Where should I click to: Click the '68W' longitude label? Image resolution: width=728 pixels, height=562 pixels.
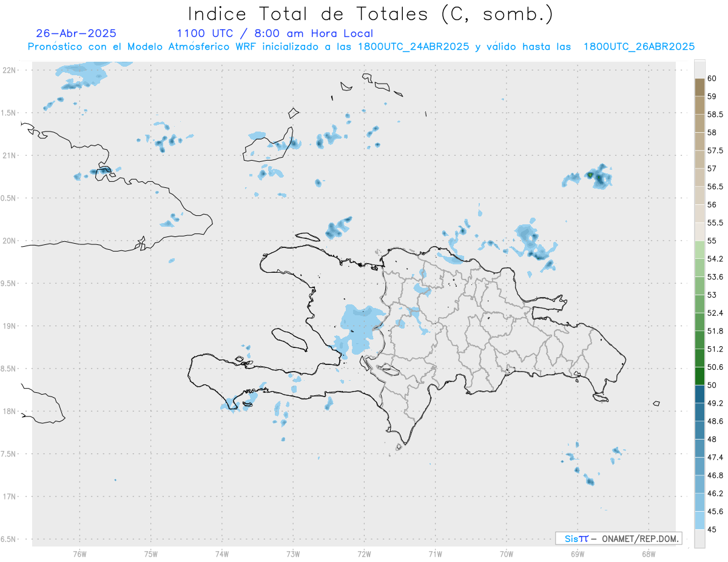(648, 554)
